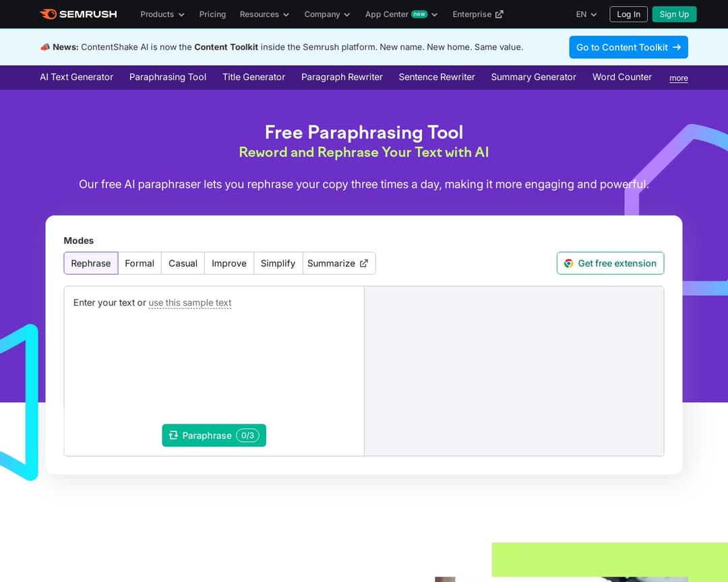Open the Title Generator tab
Viewport: 728px width, 582px height.
(253, 77)
